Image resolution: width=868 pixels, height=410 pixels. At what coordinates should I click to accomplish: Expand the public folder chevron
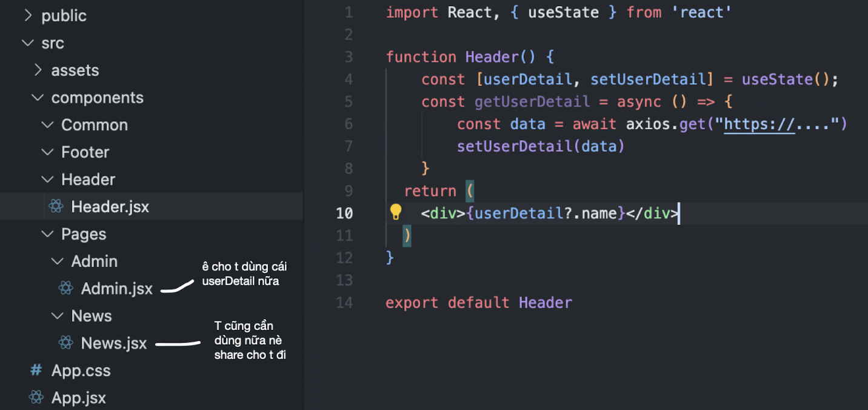point(27,16)
